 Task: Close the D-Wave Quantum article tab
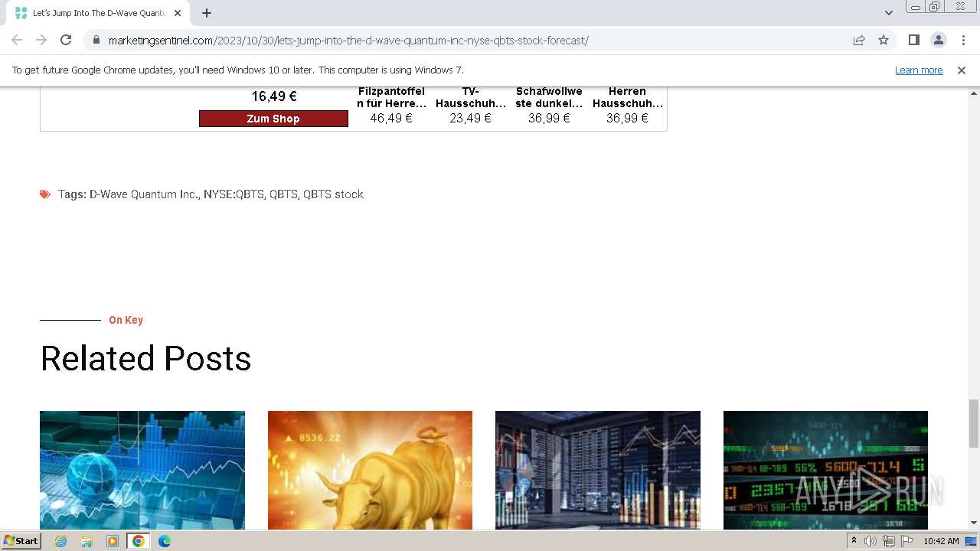point(178,13)
